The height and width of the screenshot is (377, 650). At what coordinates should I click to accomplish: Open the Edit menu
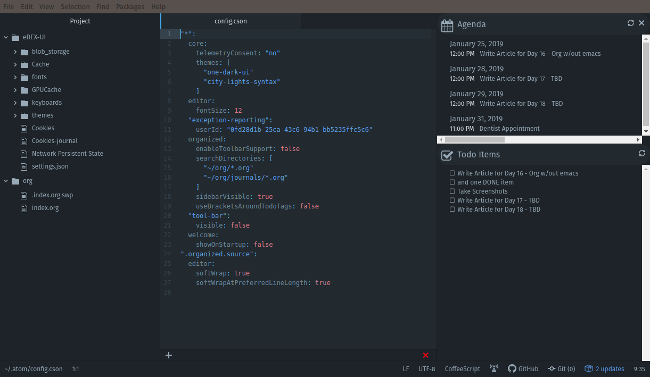click(x=27, y=6)
